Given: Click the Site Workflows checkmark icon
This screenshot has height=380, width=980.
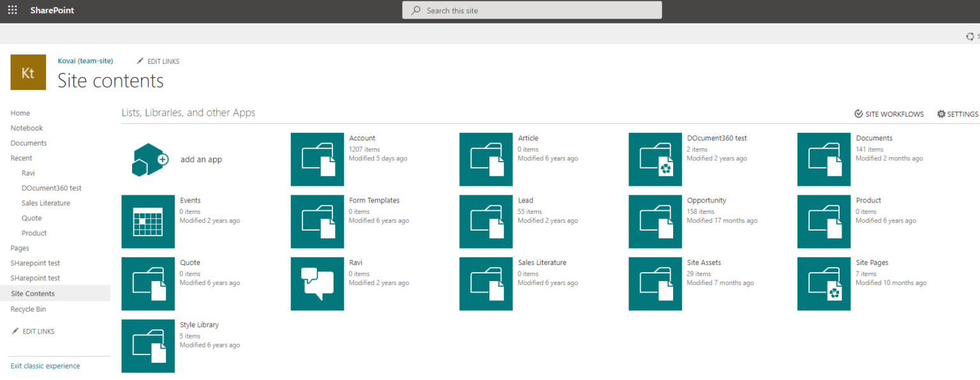Looking at the screenshot, I should point(859,114).
